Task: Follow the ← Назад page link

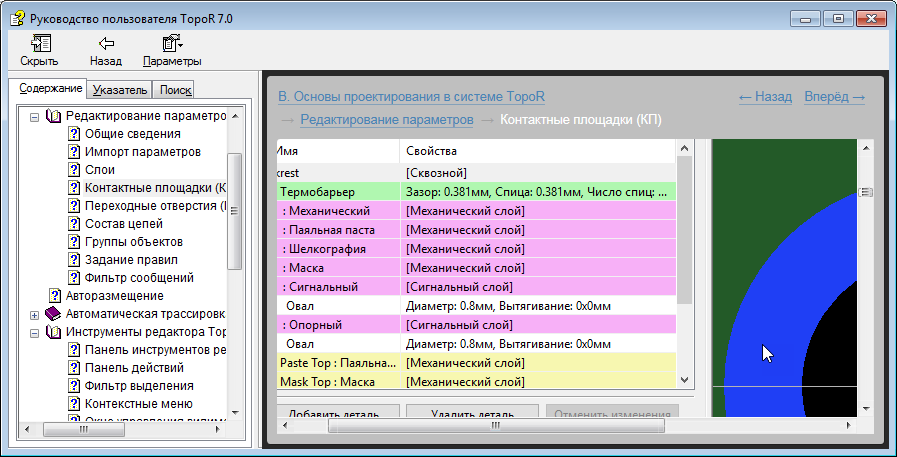Action: (x=765, y=97)
